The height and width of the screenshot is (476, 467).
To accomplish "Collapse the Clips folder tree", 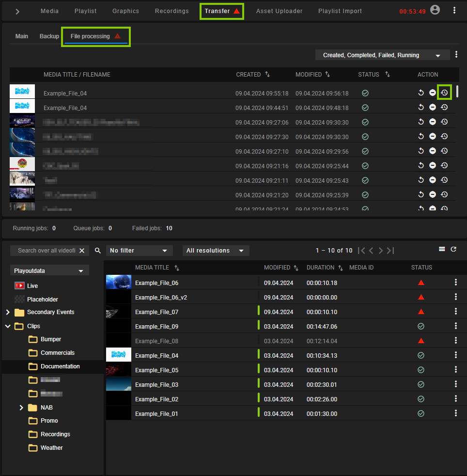I will tap(7, 326).
